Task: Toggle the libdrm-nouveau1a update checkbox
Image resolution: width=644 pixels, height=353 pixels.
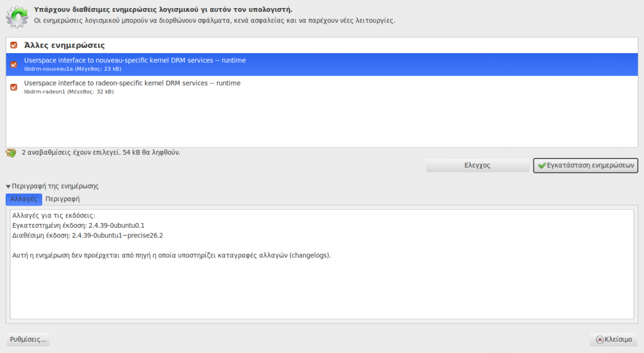Action: [x=14, y=64]
